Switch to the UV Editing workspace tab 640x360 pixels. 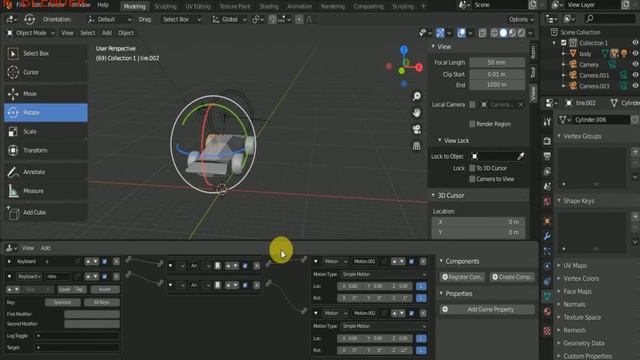click(198, 6)
